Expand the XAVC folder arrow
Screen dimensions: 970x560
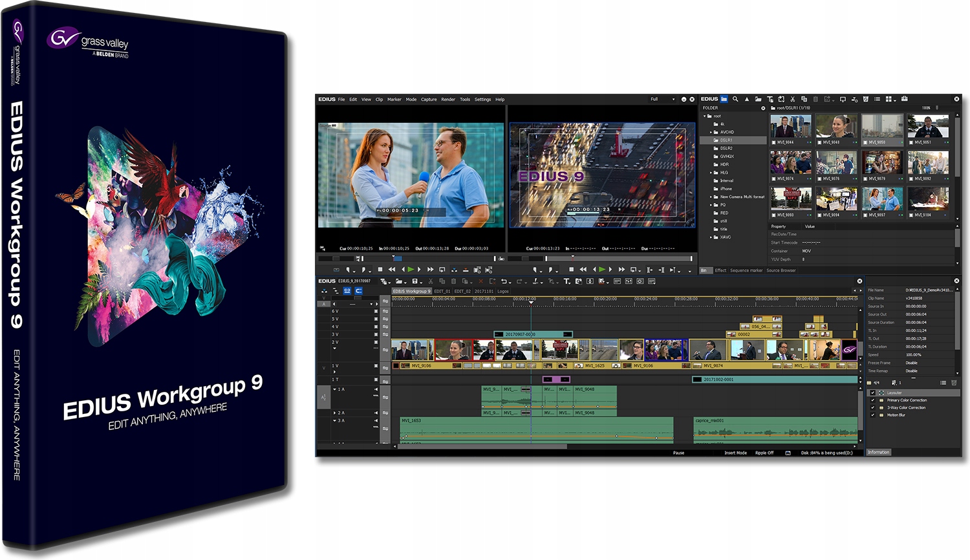tap(711, 237)
